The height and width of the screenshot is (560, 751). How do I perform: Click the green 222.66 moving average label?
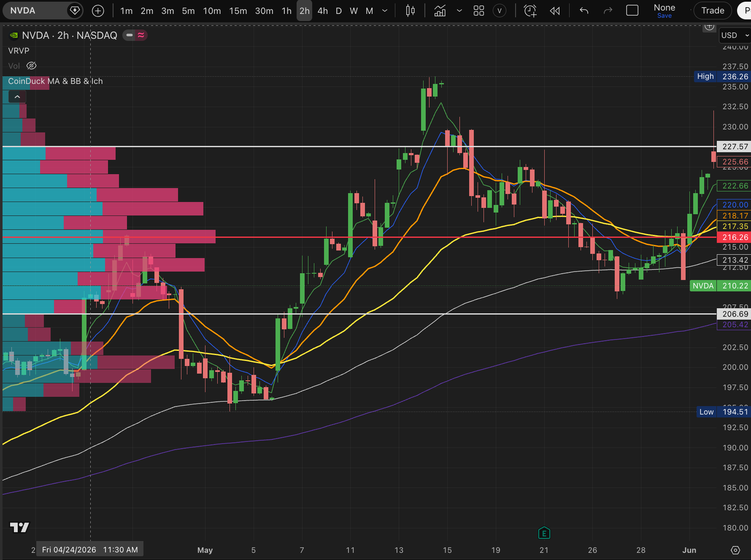pos(734,186)
